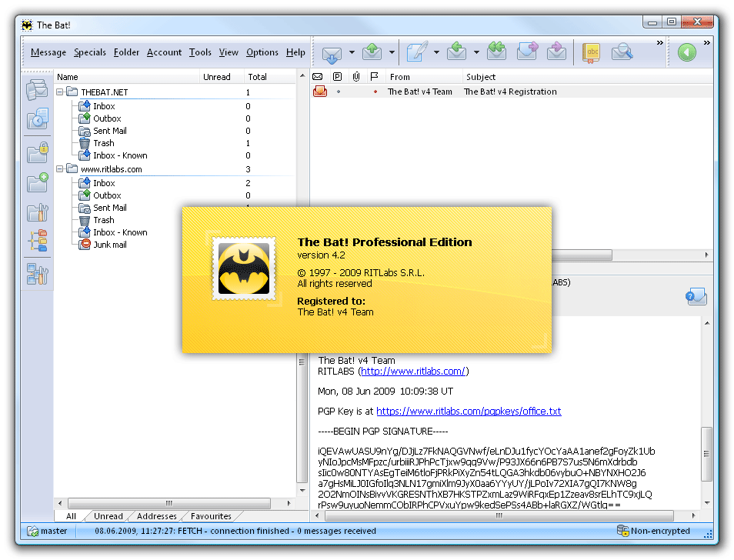Click the green back arrow button
Viewport: 734px width, 560px height.
click(686, 52)
